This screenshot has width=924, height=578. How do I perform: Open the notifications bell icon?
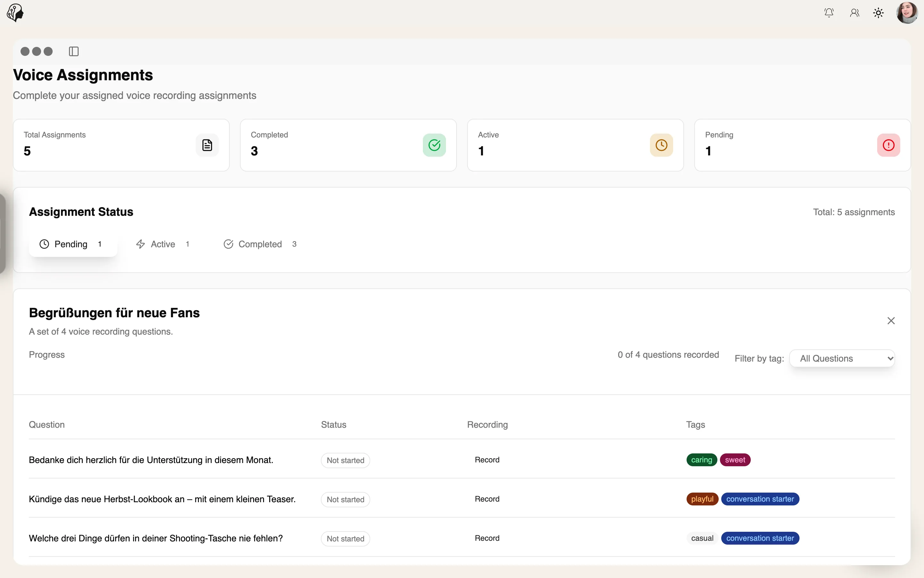click(x=828, y=13)
